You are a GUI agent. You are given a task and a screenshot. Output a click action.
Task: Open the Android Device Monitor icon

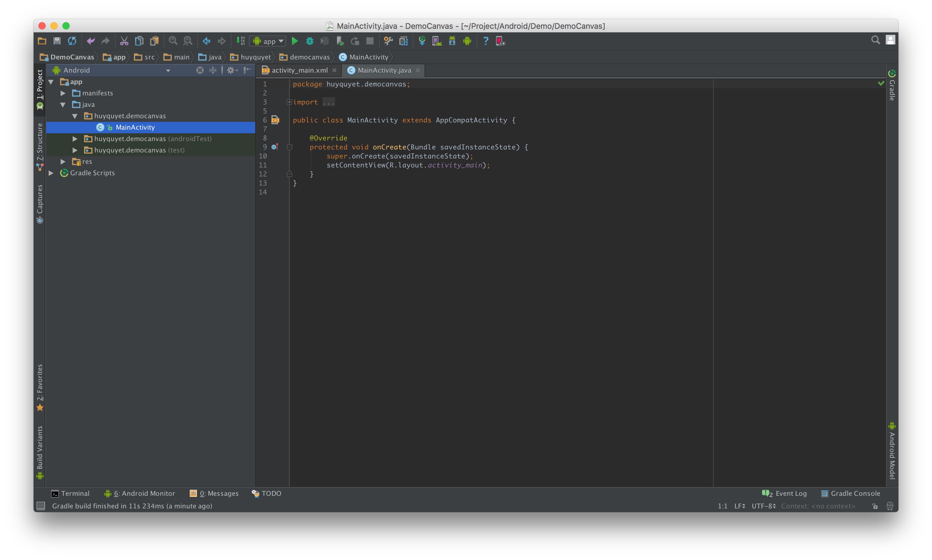[467, 41]
